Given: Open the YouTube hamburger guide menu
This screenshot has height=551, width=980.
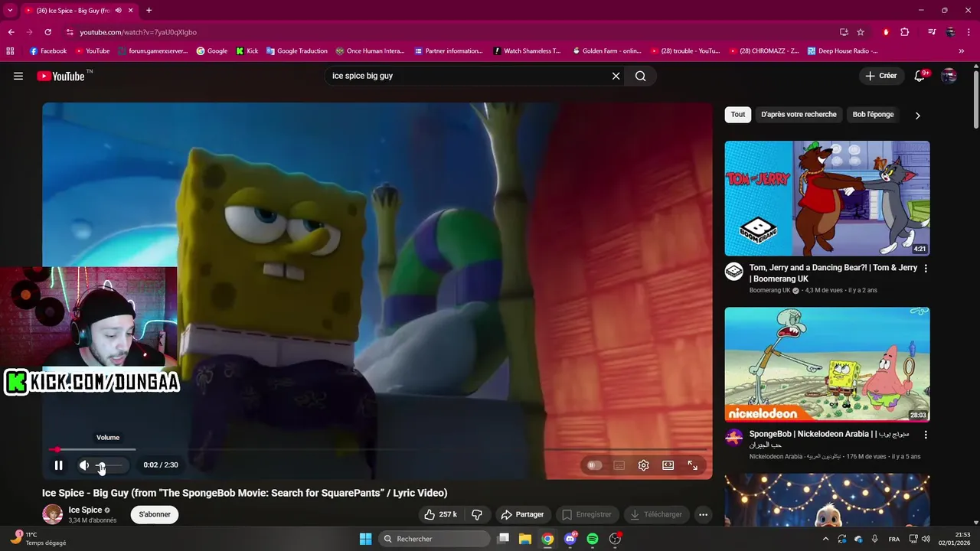Looking at the screenshot, I should tap(18, 76).
